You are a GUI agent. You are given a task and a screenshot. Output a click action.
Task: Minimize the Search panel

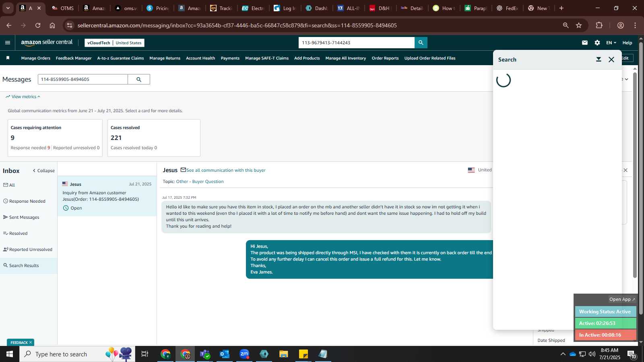[599, 60]
